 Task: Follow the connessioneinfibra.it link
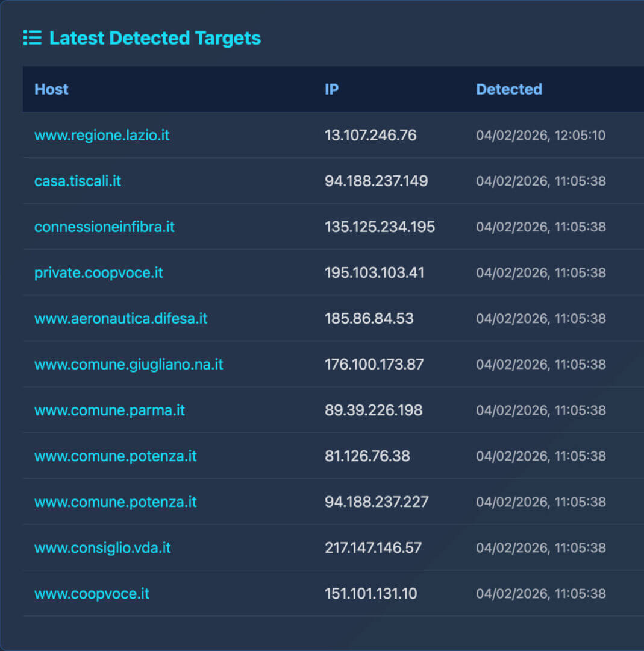(104, 227)
